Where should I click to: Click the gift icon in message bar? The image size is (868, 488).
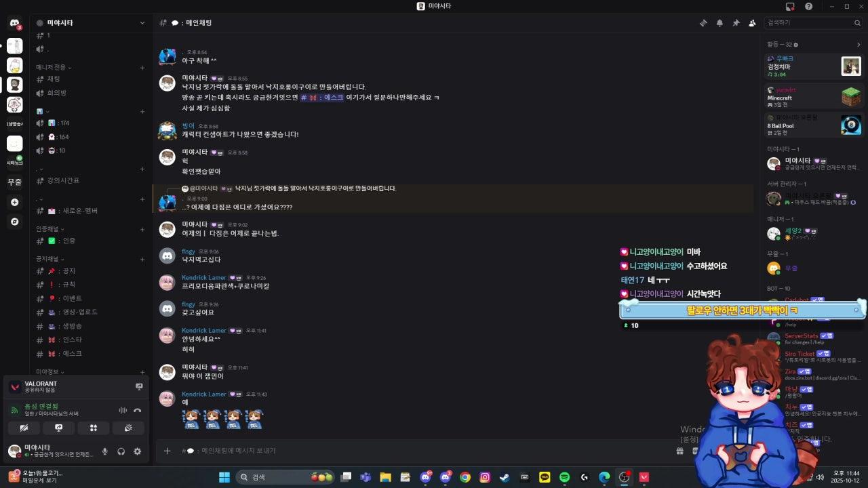tap(680, 451)
